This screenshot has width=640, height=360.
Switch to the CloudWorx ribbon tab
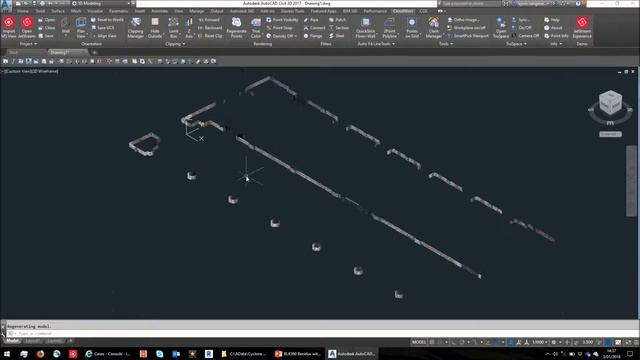(403, 11)
